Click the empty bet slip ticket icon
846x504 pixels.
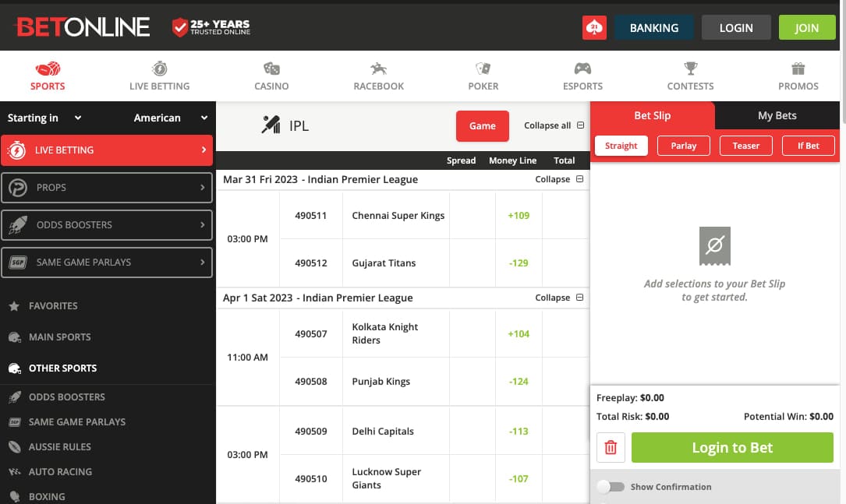(714, 246)
